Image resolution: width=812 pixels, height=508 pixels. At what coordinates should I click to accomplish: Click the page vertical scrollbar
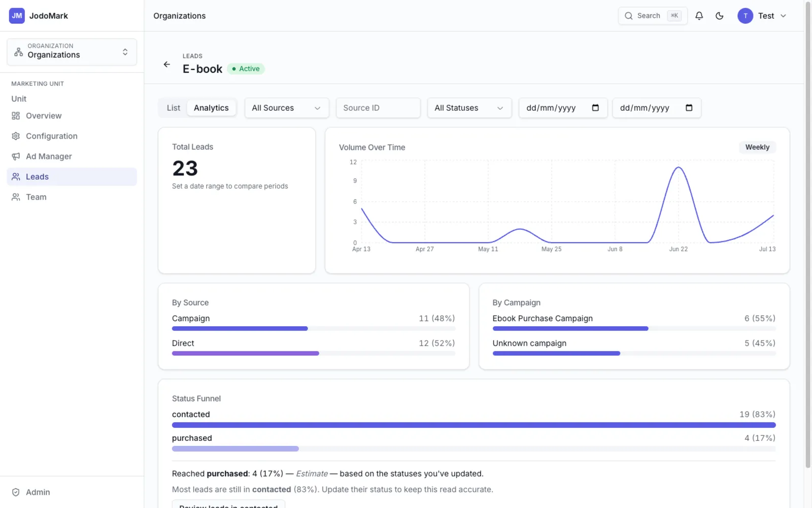click(x=808, y=235)
